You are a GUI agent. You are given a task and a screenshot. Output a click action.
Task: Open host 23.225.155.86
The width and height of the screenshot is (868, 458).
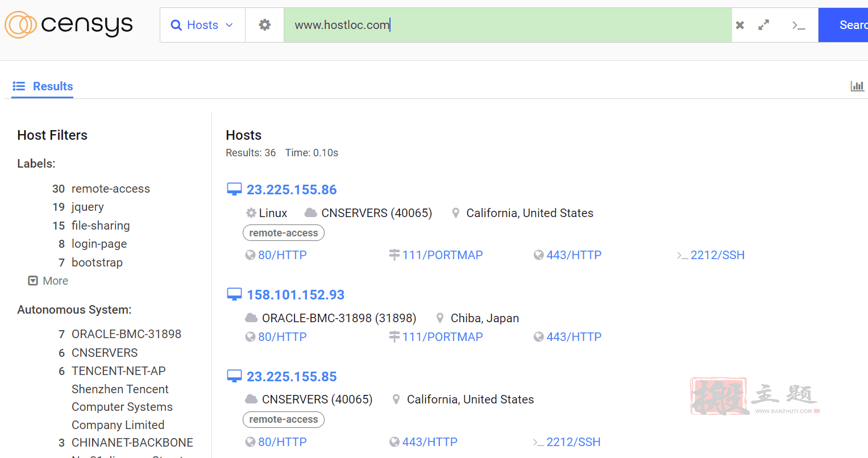tap(292, 190)
